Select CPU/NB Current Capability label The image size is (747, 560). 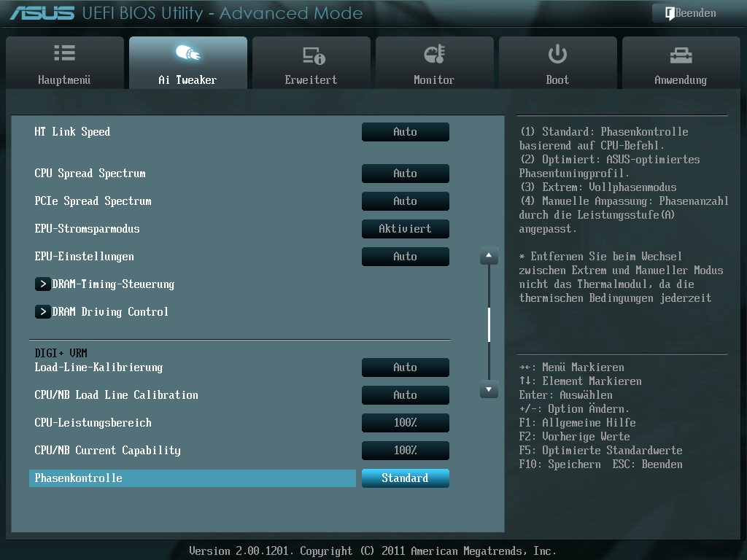(x=108, y=451)
